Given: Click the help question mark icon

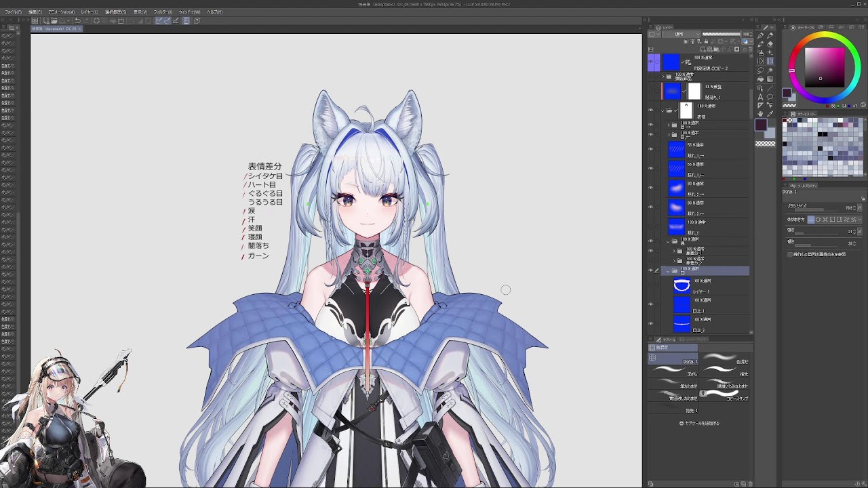Looking at the screenshot, I should [x=197, y=20].
